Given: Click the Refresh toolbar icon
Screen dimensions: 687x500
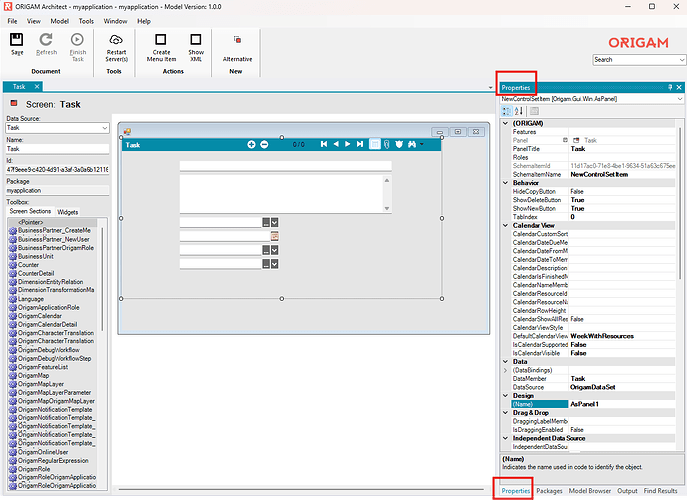Looking at the screenshot, I should (x=46, y=39).
